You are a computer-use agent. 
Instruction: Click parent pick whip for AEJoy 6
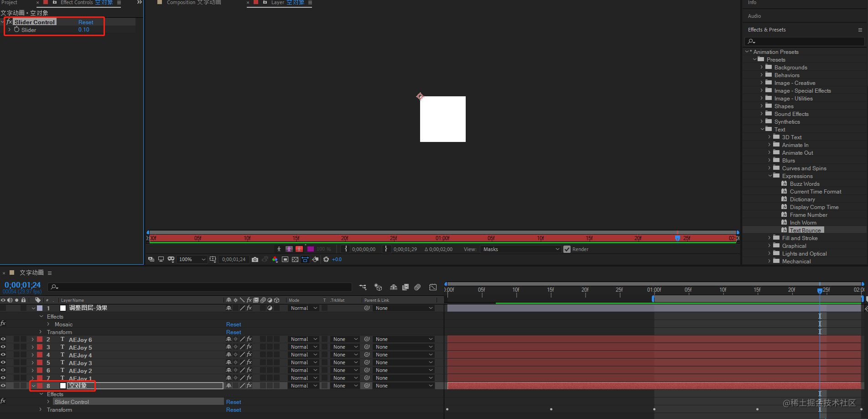point(367,339)
